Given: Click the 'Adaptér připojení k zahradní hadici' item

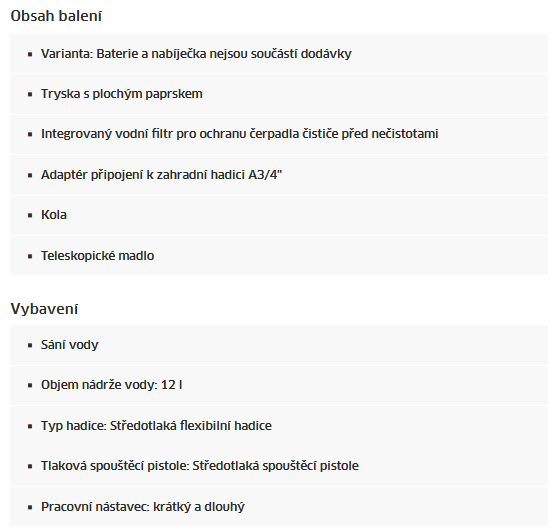Looking at the screenshot, I should 161,175.
